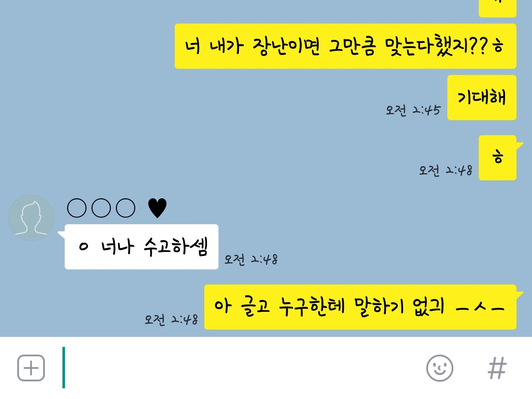Select the small yellow 'ㅎ' bubble
This screenshot has width=532, height=399.
[x=498, y=158]
